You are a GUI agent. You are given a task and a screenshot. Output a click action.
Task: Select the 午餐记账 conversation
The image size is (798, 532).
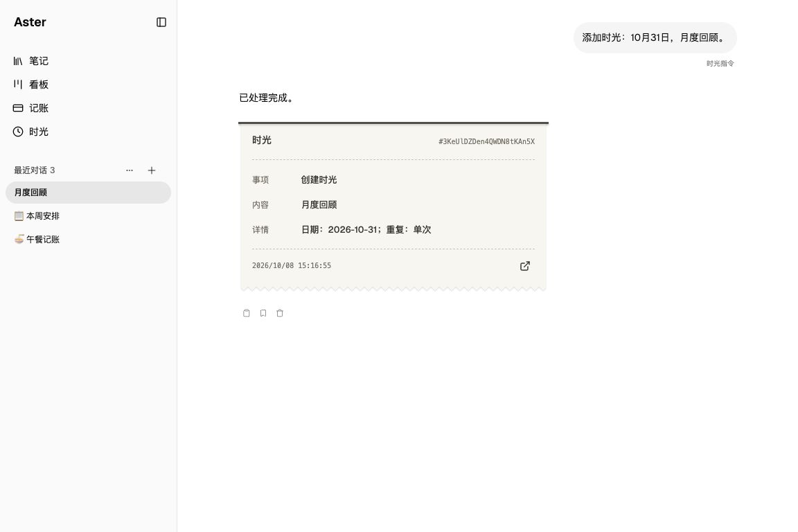point(89,239)
